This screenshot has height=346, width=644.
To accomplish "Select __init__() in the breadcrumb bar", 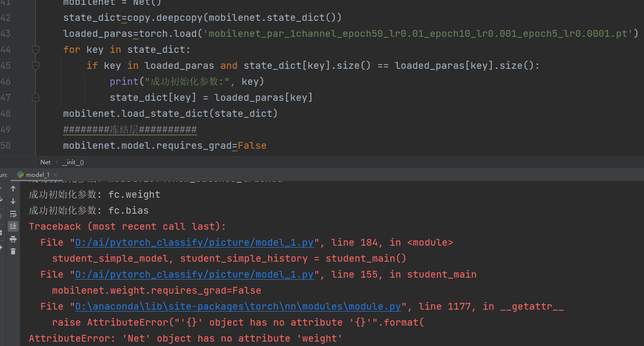I will click(x=73, y=162).
